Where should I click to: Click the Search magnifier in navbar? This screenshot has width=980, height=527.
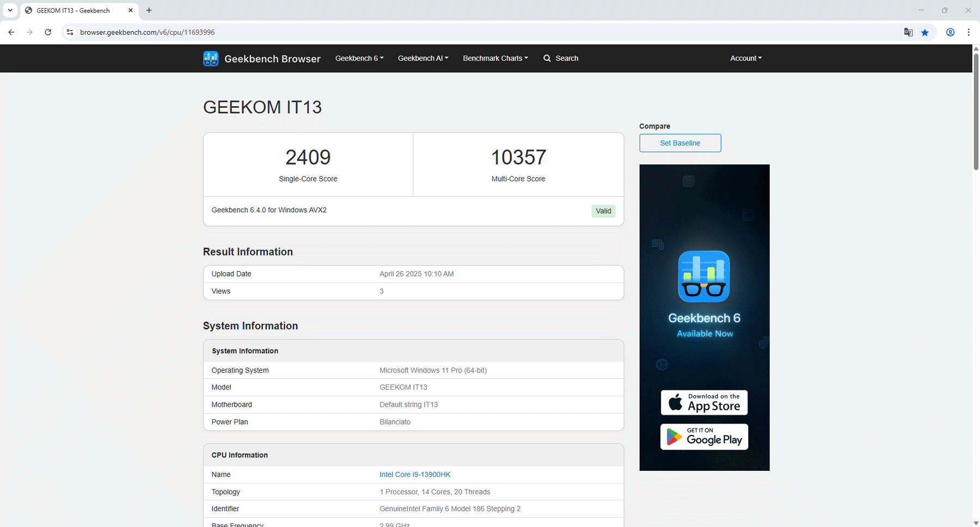pos(547,58)
